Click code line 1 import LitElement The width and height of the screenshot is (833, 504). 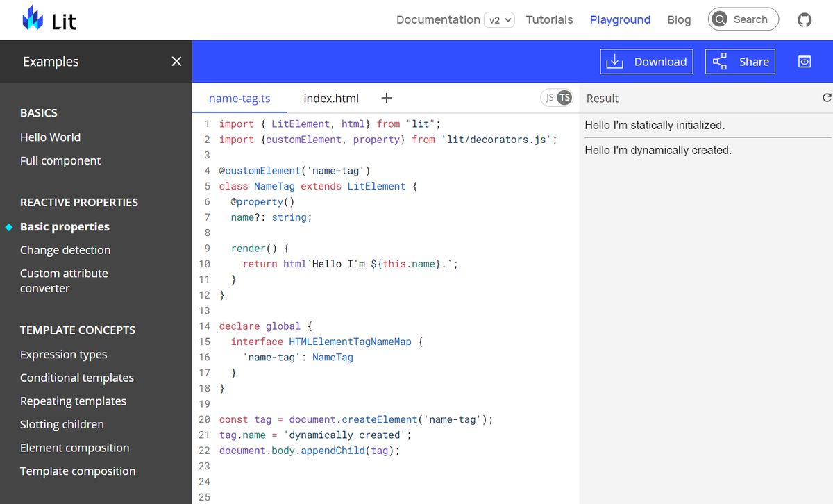pyautogui.click(x=330, y=124)
